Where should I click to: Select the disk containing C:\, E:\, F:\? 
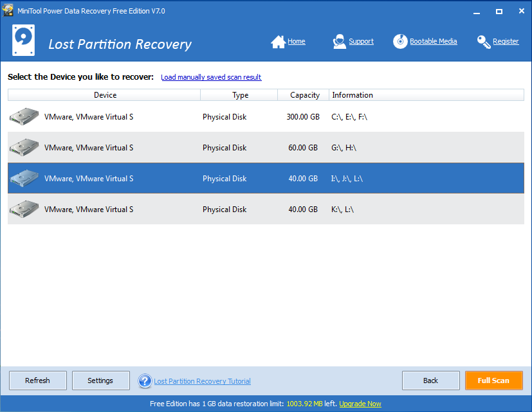click(266, 116)
